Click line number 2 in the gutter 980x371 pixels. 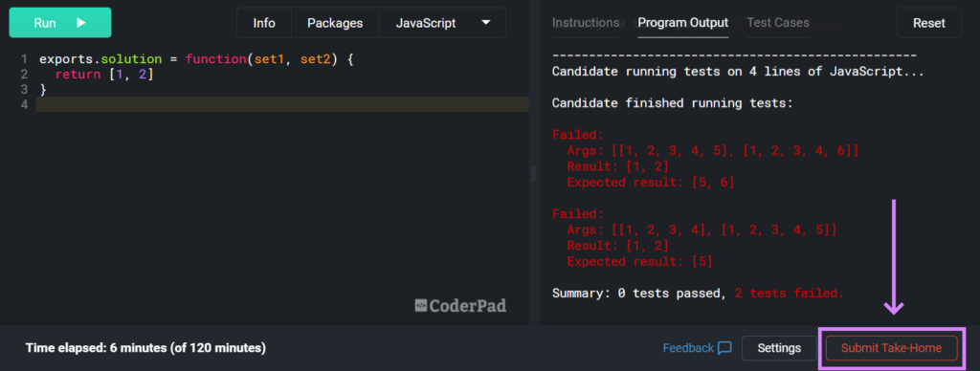pos(24,75)
